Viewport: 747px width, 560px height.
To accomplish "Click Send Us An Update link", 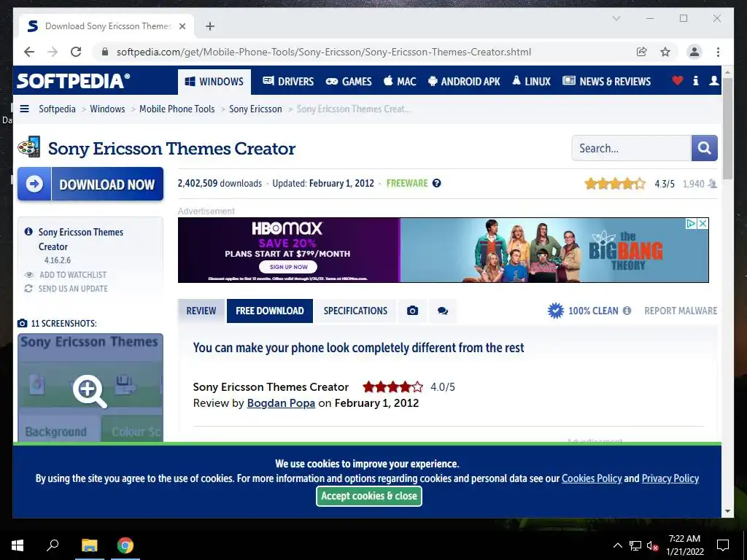I will 66,289.
